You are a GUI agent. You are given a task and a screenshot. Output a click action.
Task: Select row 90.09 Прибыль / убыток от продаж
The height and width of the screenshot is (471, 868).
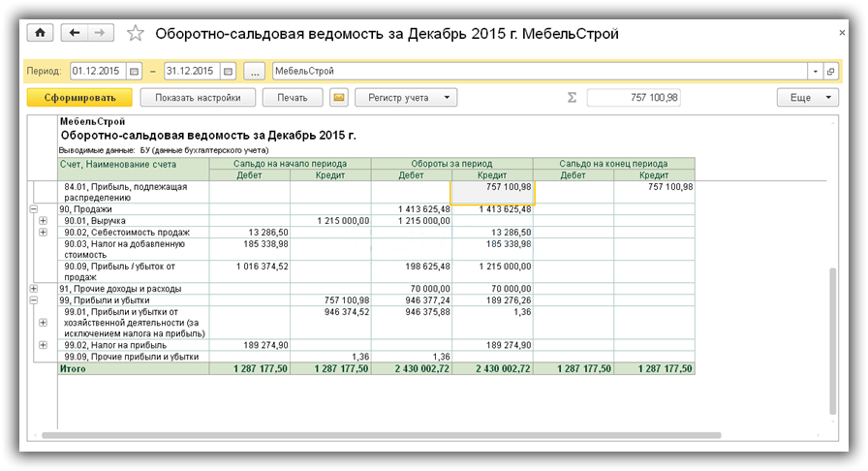pos(134,271)
